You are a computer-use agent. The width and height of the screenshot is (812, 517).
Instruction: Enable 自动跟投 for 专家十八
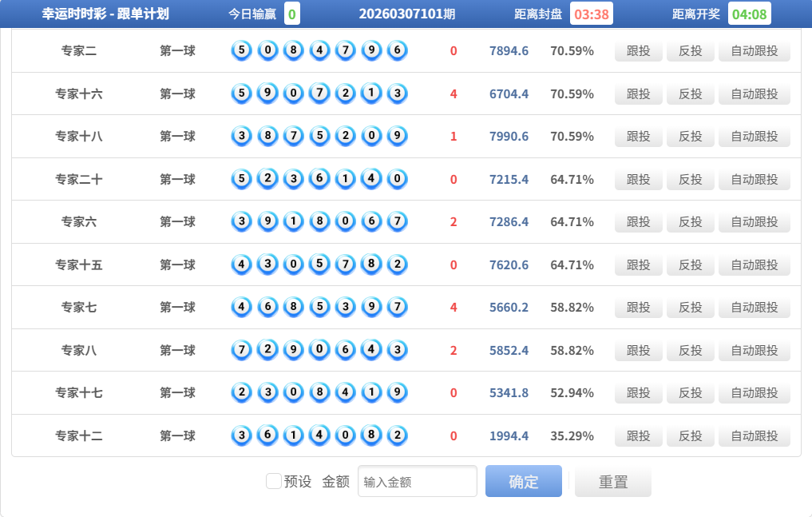tap(755, 137)
